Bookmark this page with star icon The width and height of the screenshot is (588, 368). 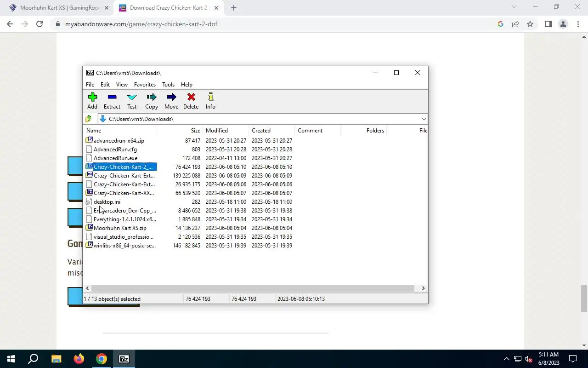[530, 24]
